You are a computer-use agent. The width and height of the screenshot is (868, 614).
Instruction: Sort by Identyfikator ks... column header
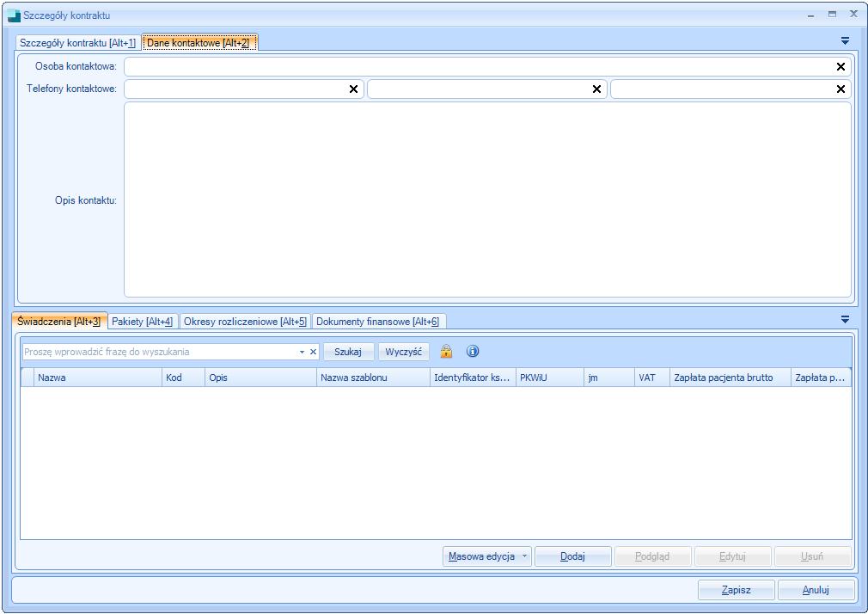coord(474,378)
